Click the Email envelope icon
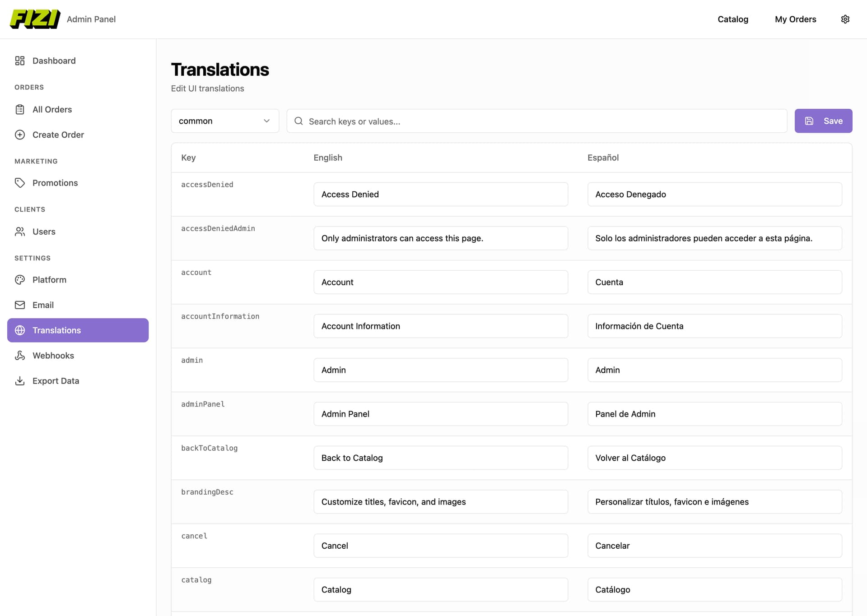 click(x=20, y=305)
